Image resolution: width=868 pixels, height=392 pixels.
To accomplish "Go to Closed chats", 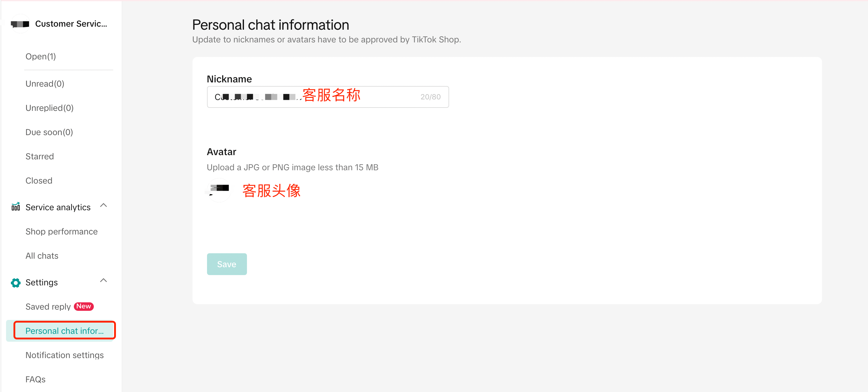I will (x=39, y=181).
